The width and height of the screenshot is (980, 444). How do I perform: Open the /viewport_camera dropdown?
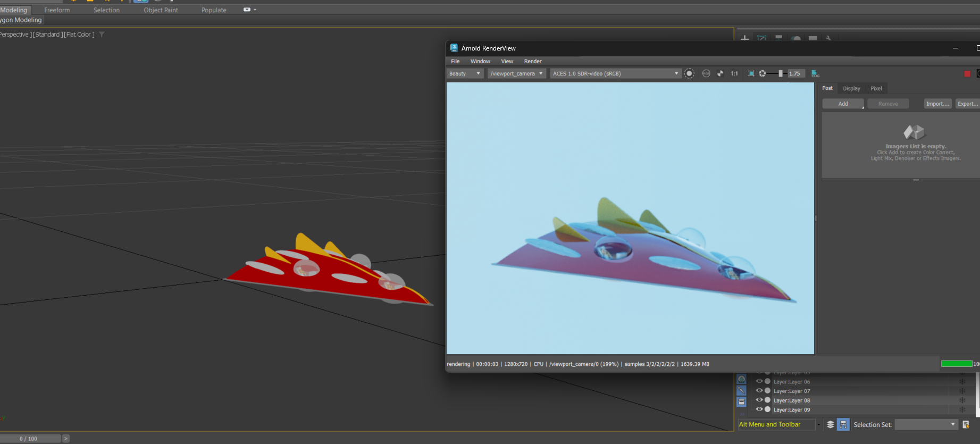517,73
